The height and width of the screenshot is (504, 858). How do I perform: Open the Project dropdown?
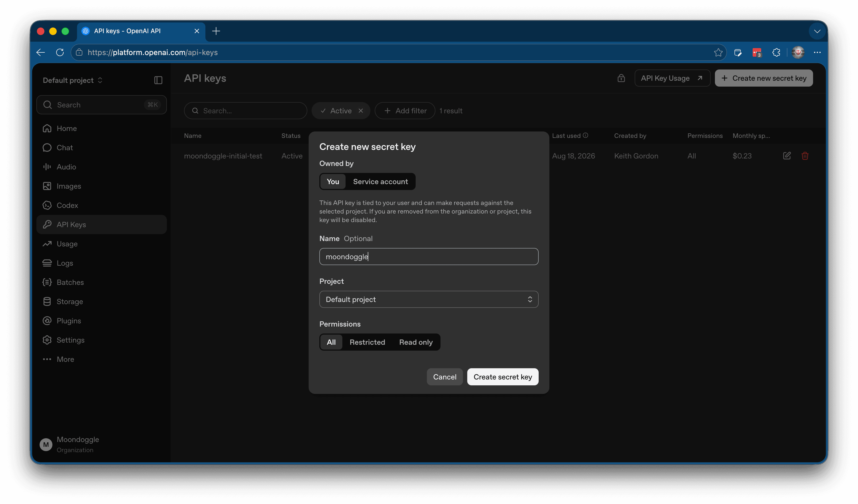429,299
